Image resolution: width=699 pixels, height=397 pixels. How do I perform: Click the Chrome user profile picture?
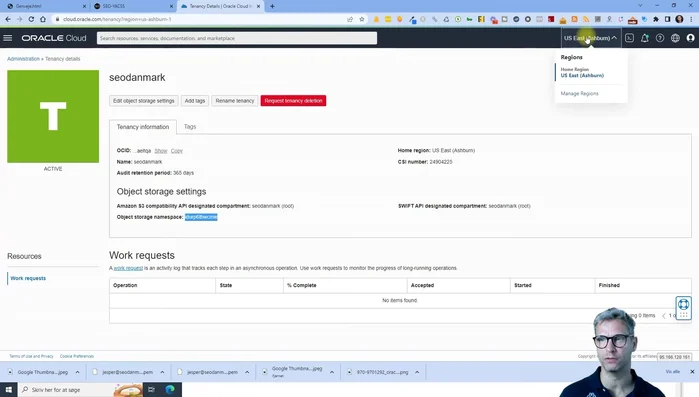[679, 19]
